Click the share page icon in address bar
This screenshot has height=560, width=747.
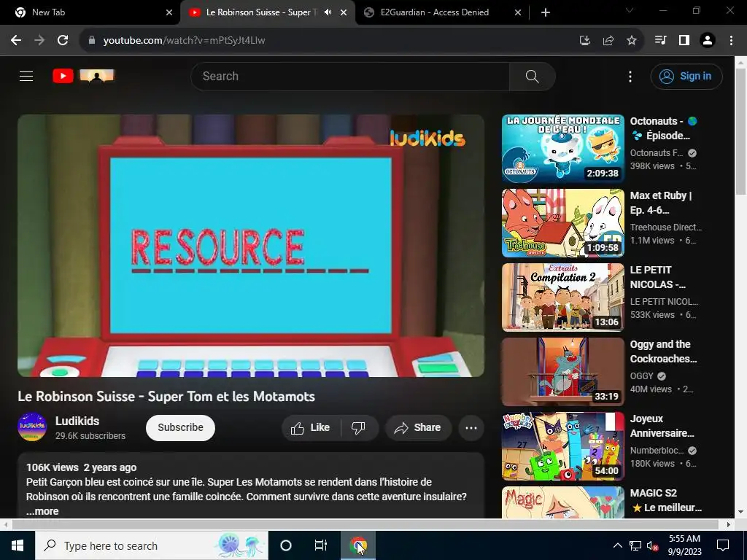coord(608,41)
